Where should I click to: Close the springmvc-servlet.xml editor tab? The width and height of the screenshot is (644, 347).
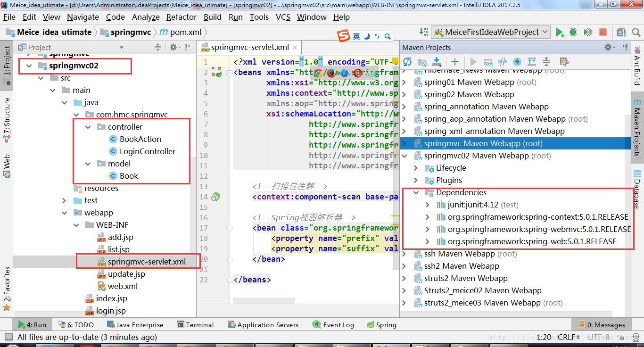tap(295, 47)
